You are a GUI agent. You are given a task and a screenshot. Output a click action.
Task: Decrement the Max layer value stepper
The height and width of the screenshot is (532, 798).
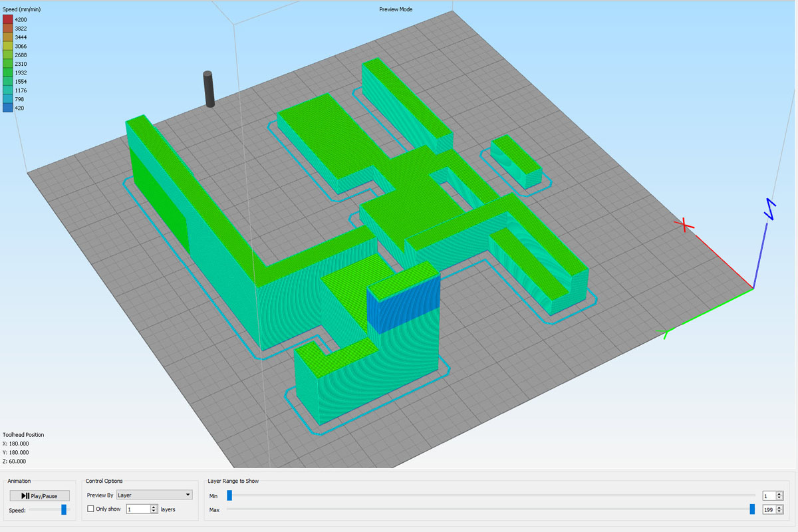(780, 511)
